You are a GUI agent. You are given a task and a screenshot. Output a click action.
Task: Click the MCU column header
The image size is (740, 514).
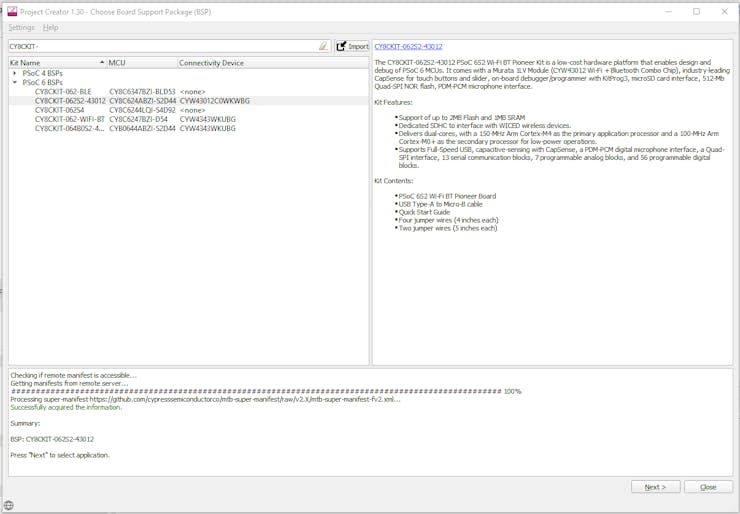click(x=142, y=63)
